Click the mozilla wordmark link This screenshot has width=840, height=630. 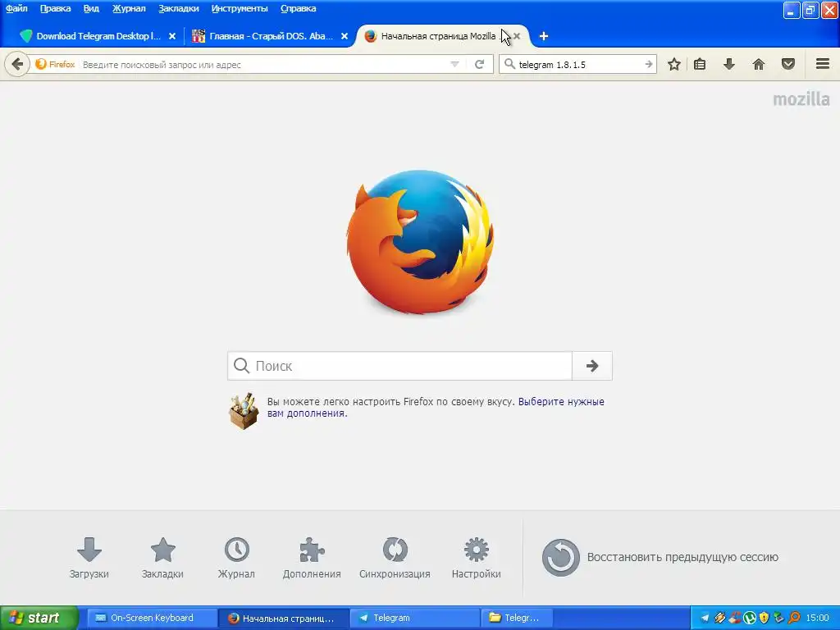801,99
